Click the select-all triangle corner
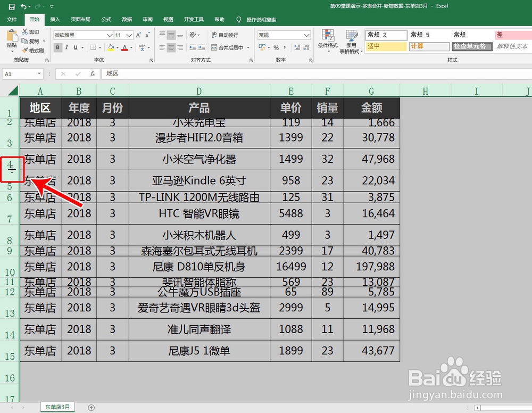The height and width of the screenshot is (413, 532). [13, 90]
